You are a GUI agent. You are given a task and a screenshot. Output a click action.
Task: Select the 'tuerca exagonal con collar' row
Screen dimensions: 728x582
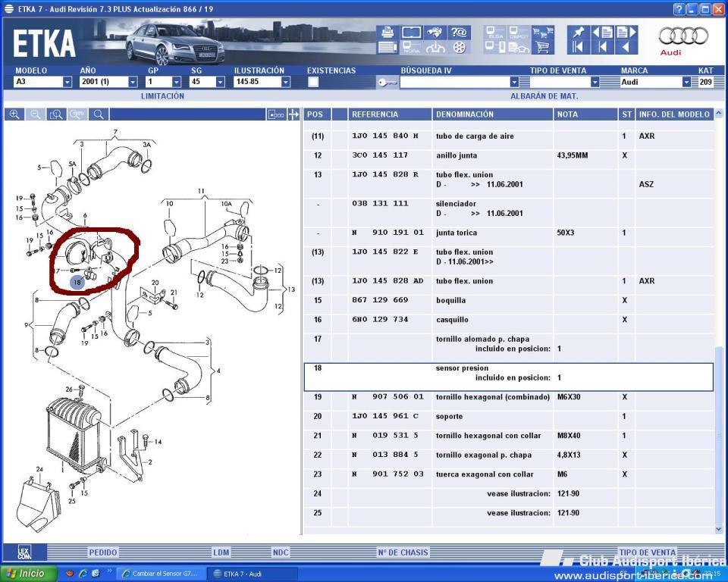(x=508, y=474)
